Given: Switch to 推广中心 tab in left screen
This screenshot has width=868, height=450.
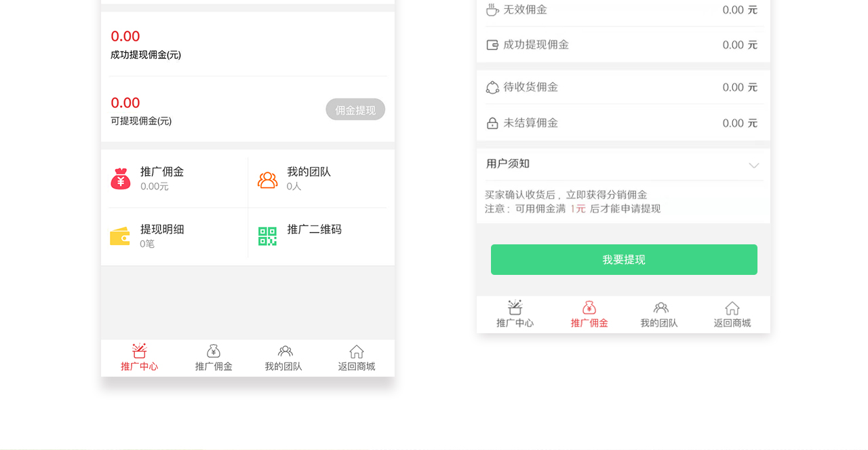Looking at the screenshot, I should 140,358.
